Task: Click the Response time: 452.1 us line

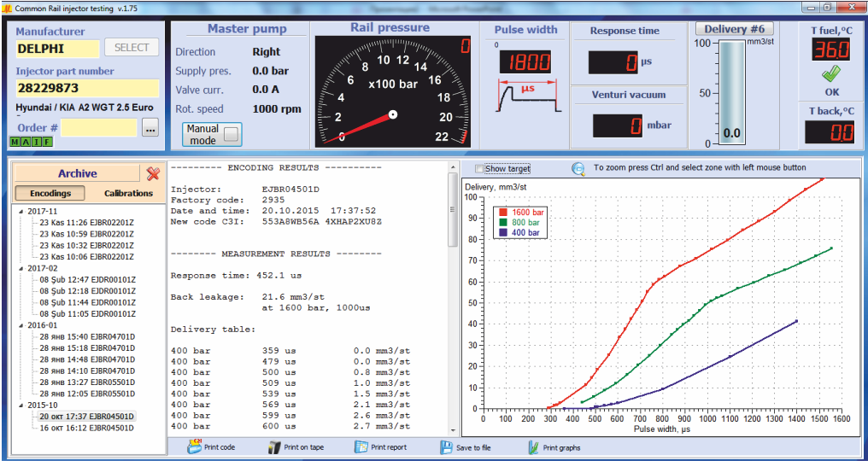Action: coord(237,275)
